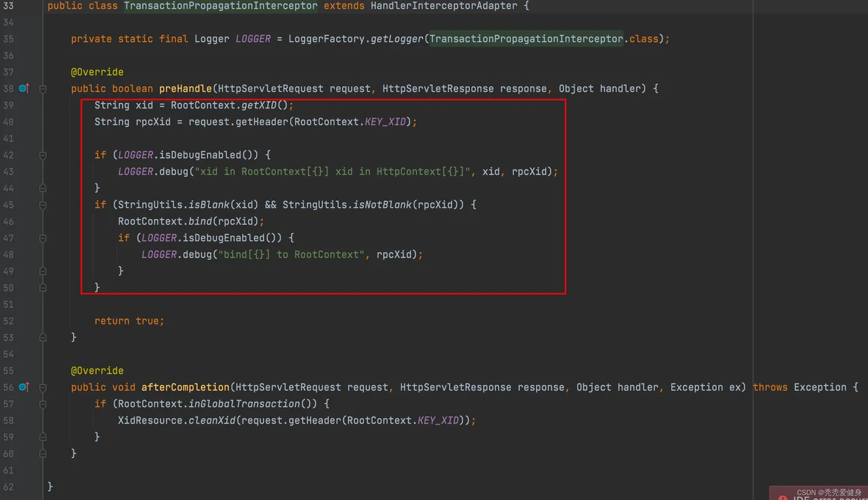
Task: Collapse the afterCompletion method fold marker
Action: 43,387
